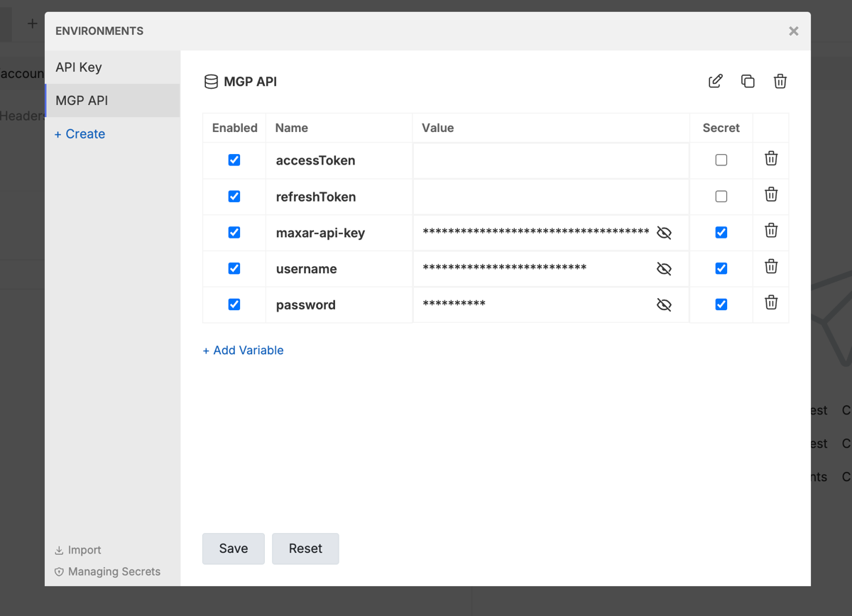Image resolution: width=852 pixels, height=616 pixels.
Task: Remove the refreshToken variable
Action: (771, 194)
